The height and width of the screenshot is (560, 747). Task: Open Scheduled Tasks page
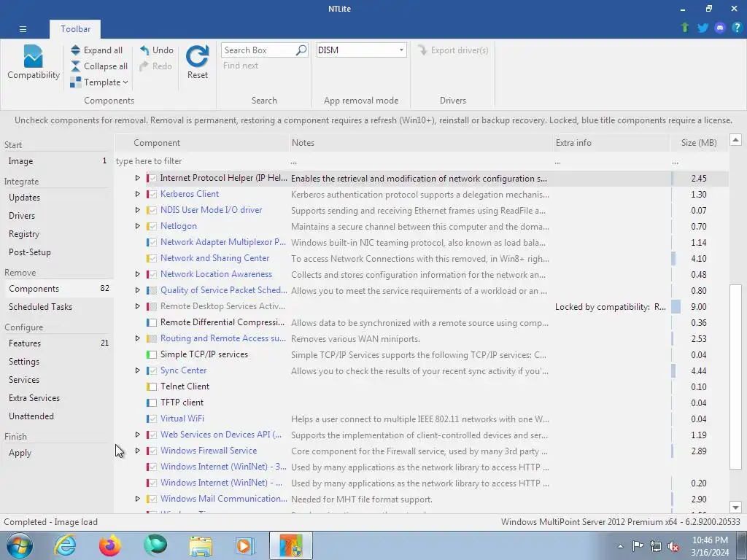[57, 307]
